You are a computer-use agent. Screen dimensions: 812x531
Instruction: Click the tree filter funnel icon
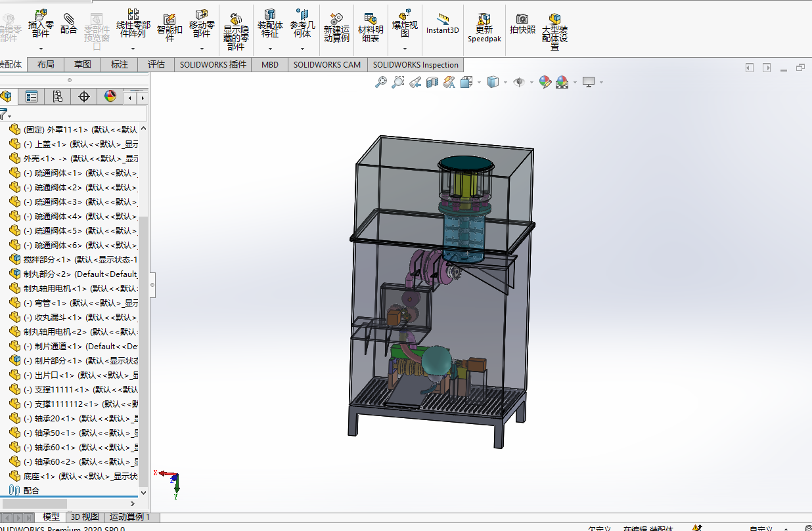(x=4, y=114)
